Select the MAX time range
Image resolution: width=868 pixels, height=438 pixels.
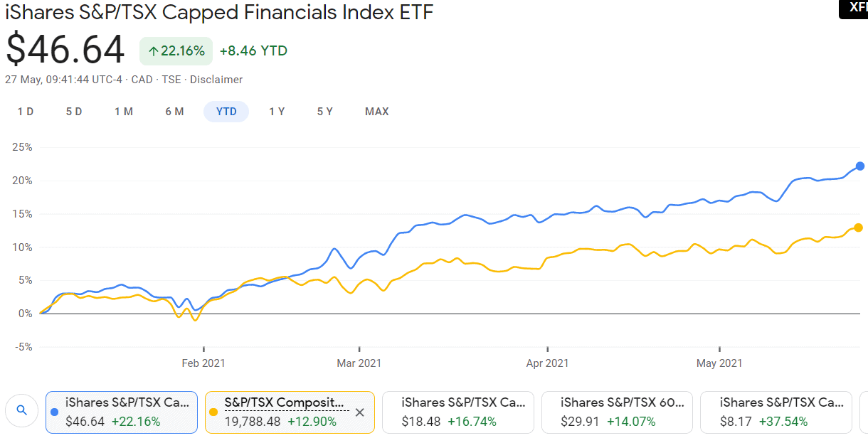(377, 112)
